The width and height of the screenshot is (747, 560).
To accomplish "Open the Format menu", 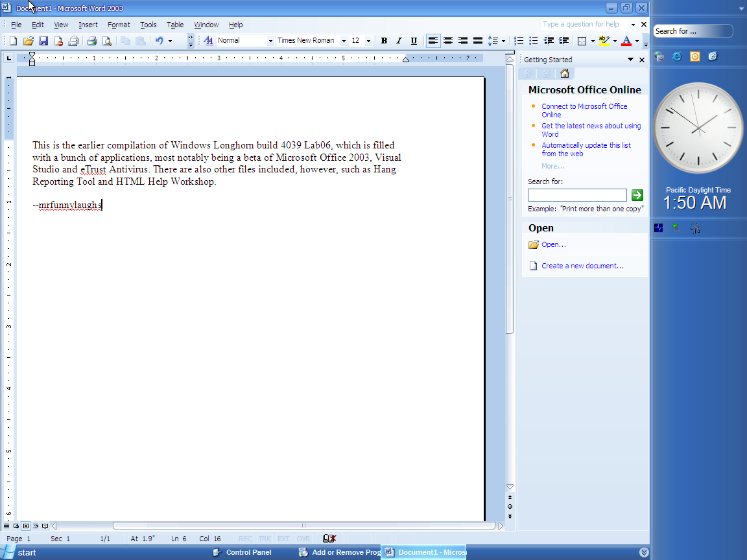I will 119,25.
